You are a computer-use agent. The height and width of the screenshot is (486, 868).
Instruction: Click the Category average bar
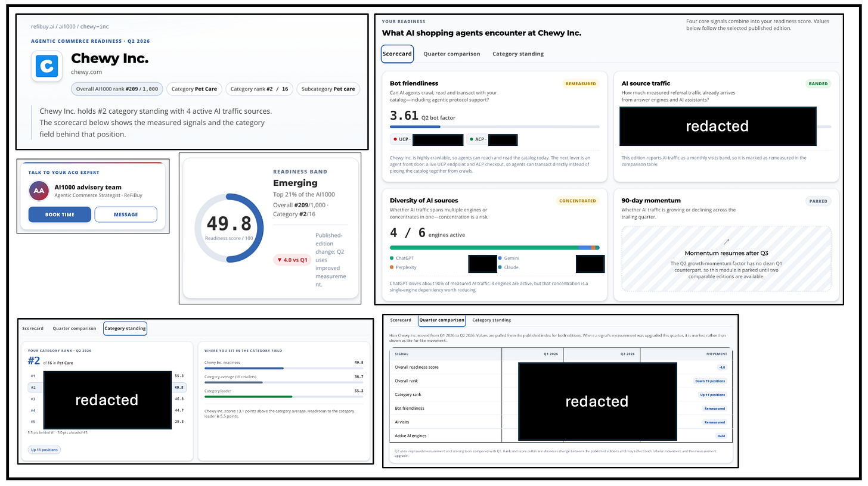[x=284, y=382]
